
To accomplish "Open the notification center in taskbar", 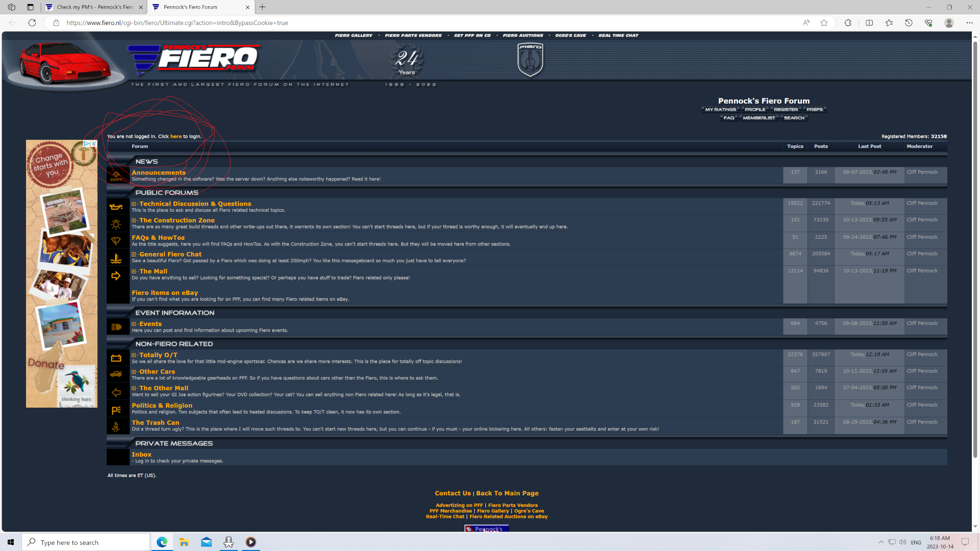I will 965,542.
